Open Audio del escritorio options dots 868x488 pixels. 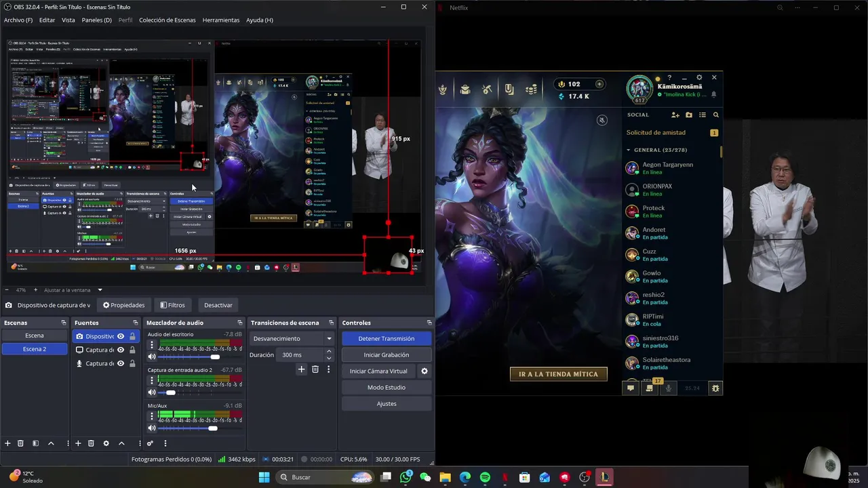tap(152, 345)
